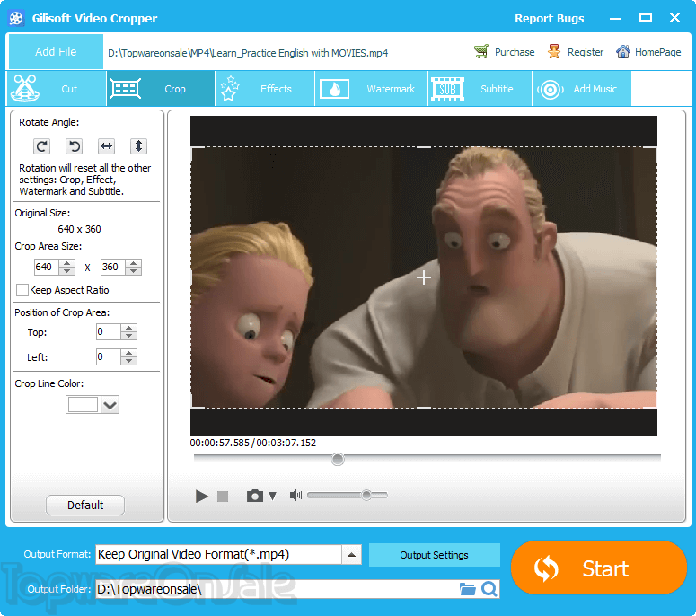
Task: Click the Purchase link text
Action: (x=515, y=52)
